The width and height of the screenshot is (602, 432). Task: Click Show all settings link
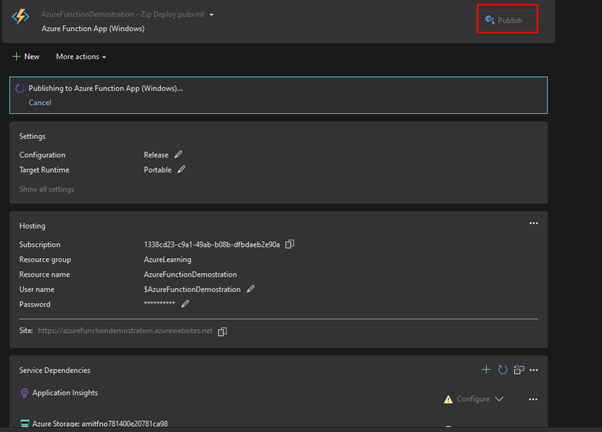(x=46, y=189)
